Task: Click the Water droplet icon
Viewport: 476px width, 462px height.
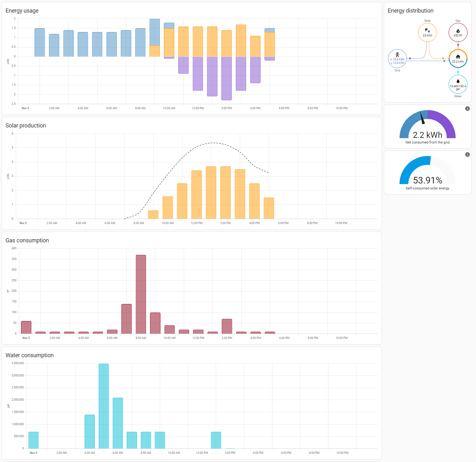Action: pyautogui.click(x=458, y=81)
